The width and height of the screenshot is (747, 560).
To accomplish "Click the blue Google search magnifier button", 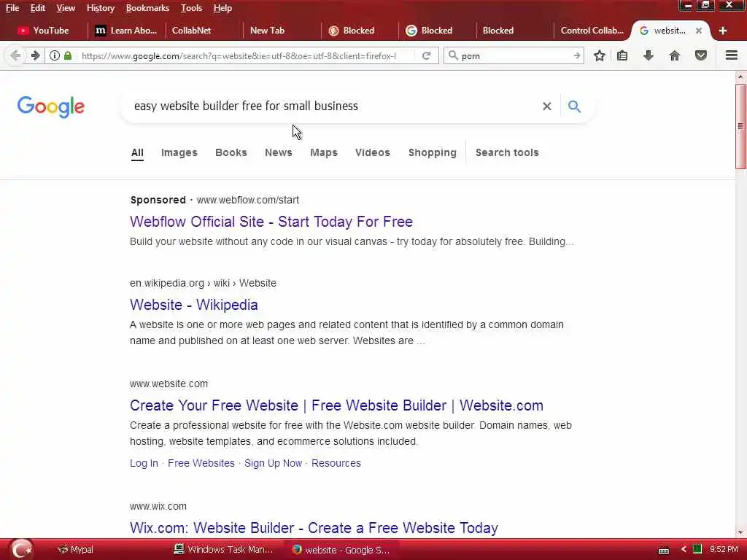I will pyautogui.click(x=575, y=106).
